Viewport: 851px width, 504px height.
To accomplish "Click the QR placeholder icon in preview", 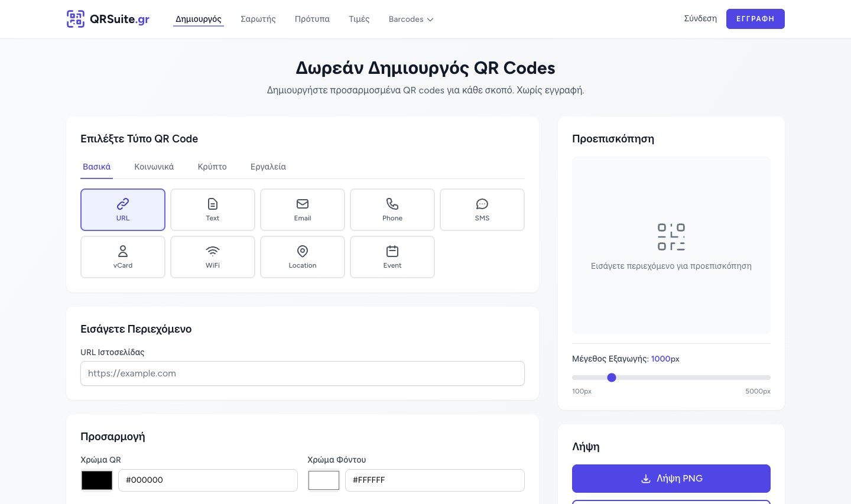I will (671, 237).
